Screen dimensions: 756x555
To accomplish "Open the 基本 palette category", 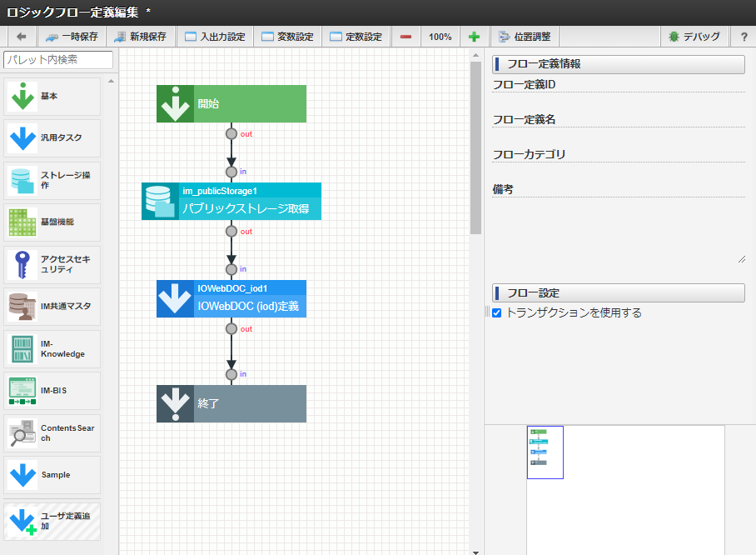I will [52, 97].
